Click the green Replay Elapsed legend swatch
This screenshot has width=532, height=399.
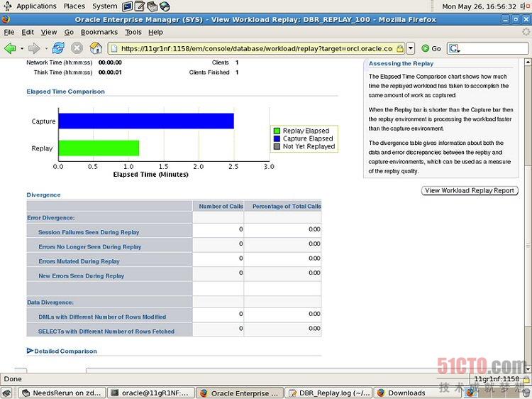(x=277, y=131)
